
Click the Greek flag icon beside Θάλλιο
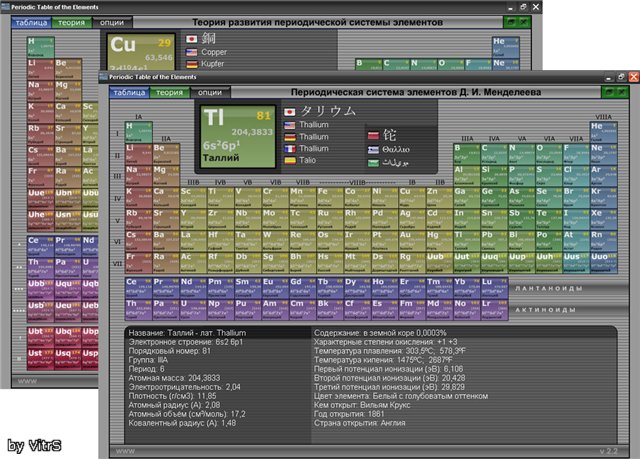(373, 150)
